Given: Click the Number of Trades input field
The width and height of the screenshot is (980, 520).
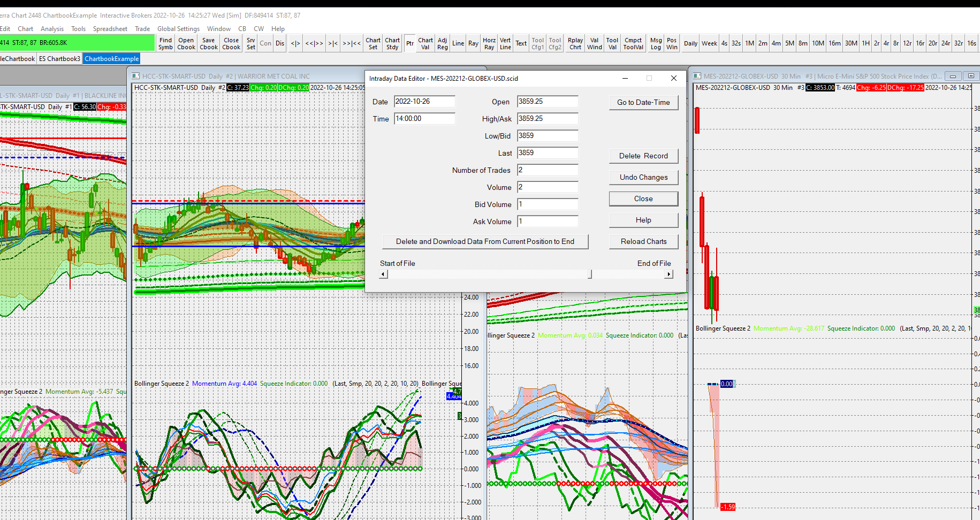Looking at the screenshot, I should click(548, 170).
